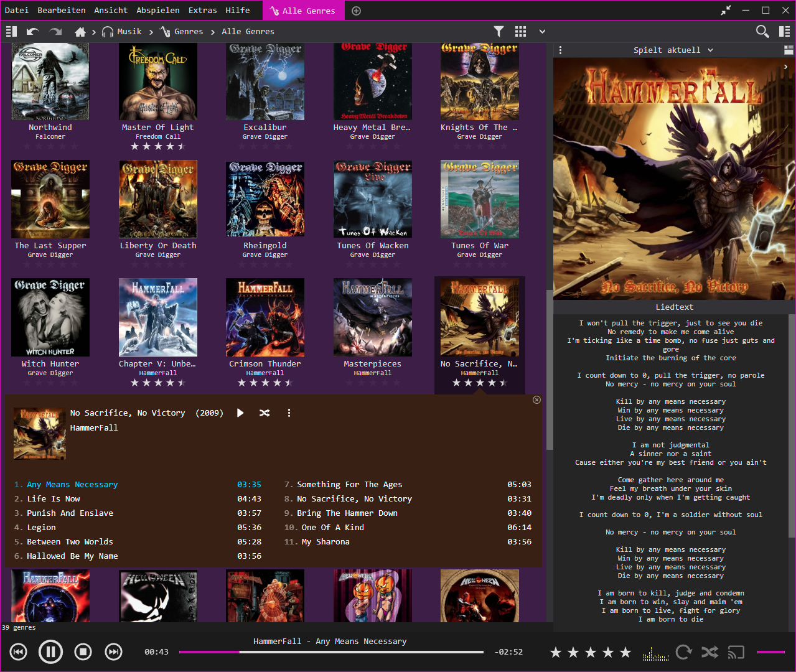Expand the view options dropdown chevron
This screenshot has width=796, height=672.
[x=542, y=31]
